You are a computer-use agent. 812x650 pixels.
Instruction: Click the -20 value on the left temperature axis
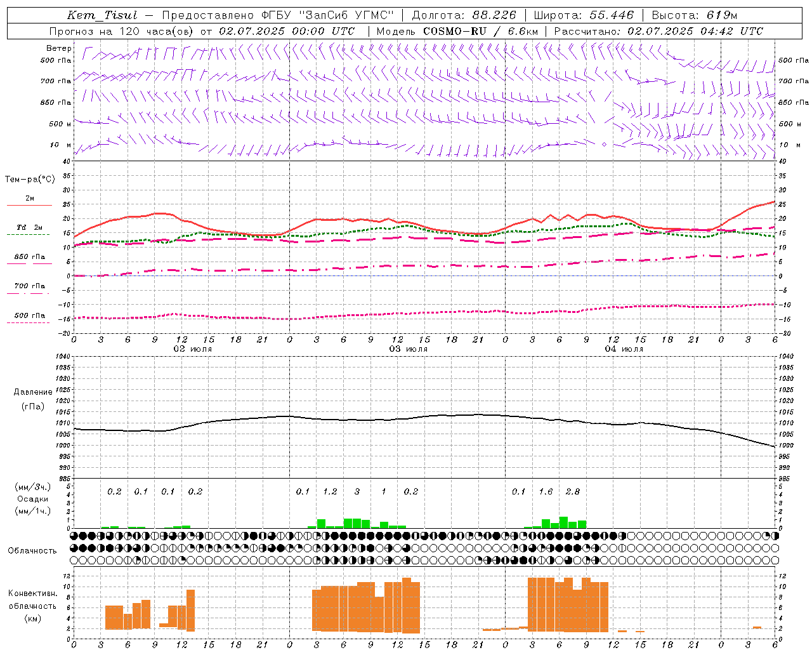[63, 333]
